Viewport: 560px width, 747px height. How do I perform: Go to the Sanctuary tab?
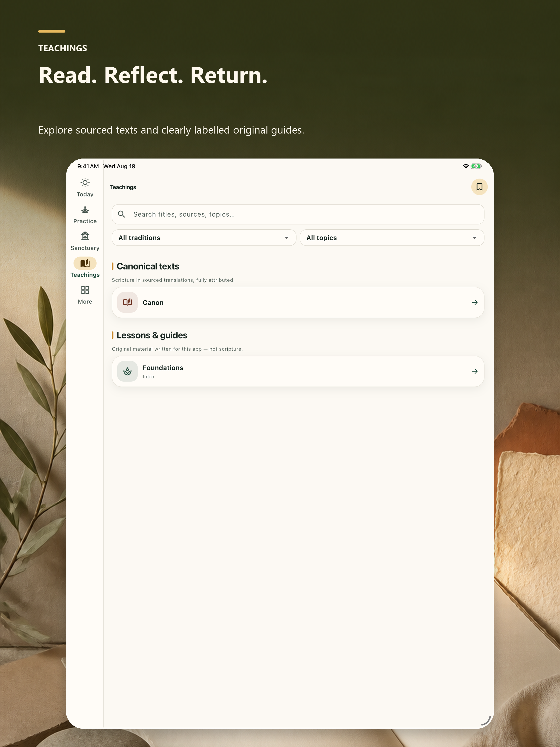(85, 241)
